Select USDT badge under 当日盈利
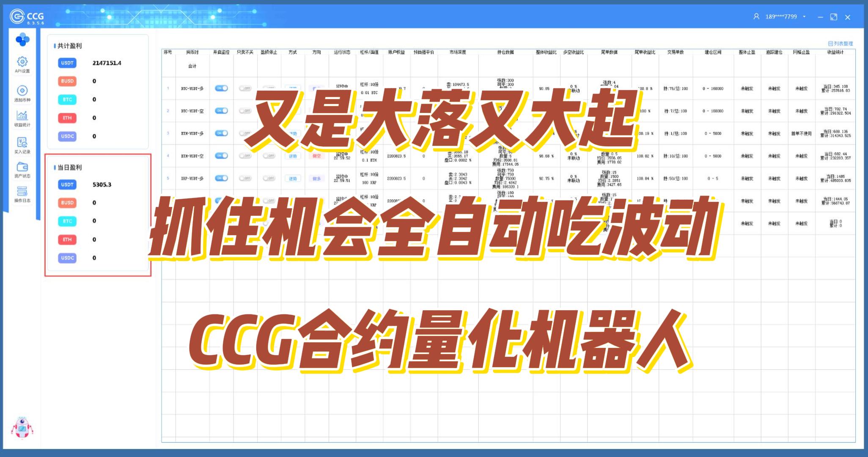868x457 pixels. [67, 184]
